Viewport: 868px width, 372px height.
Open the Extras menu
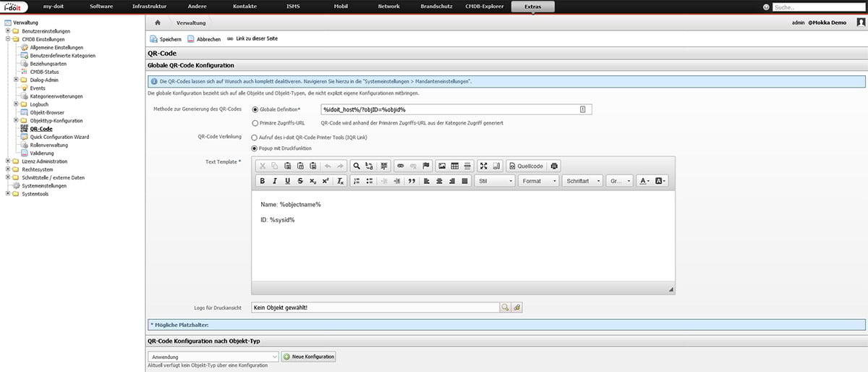coord(533,7)
